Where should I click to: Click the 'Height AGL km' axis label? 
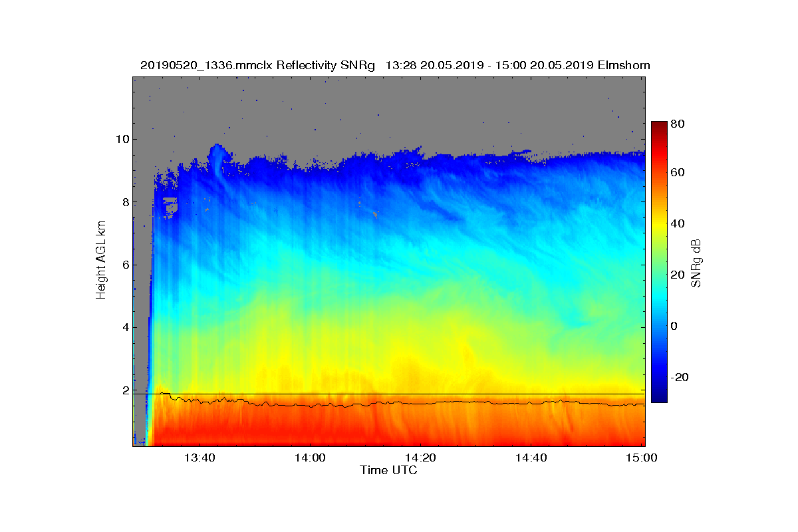[101, 261]
